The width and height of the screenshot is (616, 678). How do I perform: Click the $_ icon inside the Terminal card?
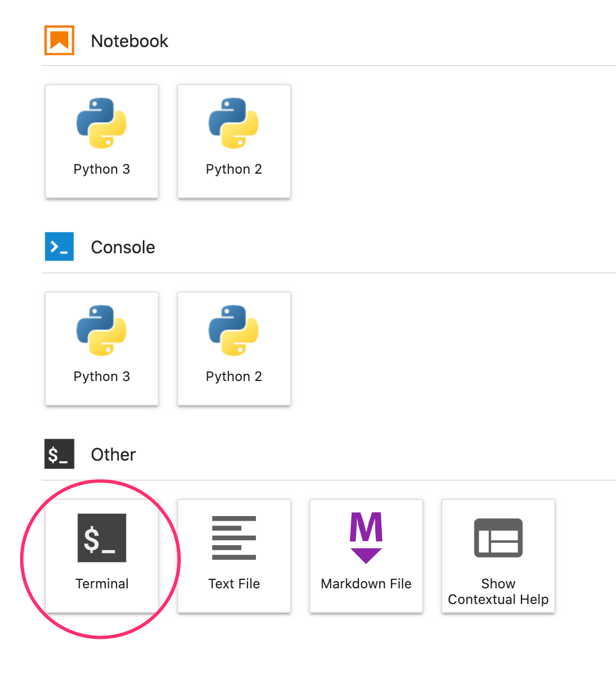[x=102, y=538]
